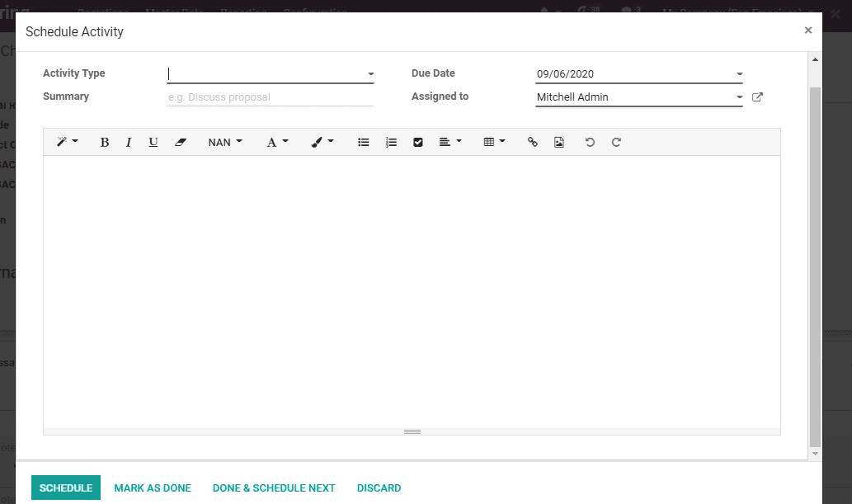Toggle bold formatting
Screen dimensions: 852x504
click(104, 142)
